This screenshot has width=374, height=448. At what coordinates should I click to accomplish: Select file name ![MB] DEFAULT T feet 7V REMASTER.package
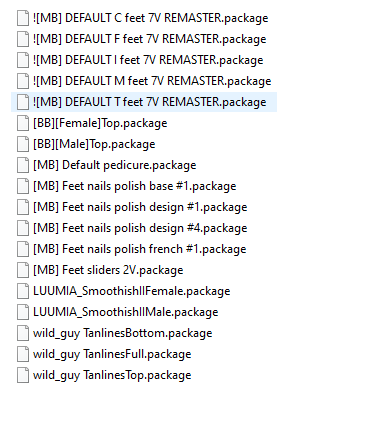(150, 102)
